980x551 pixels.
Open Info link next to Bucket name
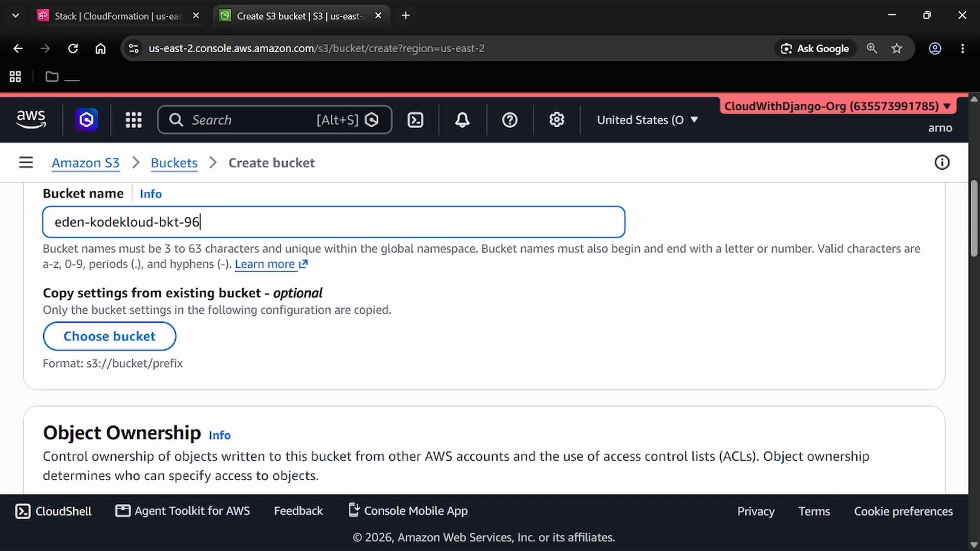tap(151, 194)
